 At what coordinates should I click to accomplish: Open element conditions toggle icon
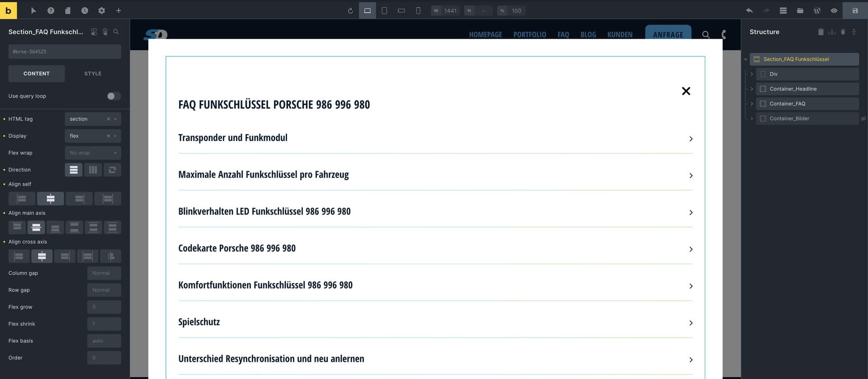(x=94, y=32)
